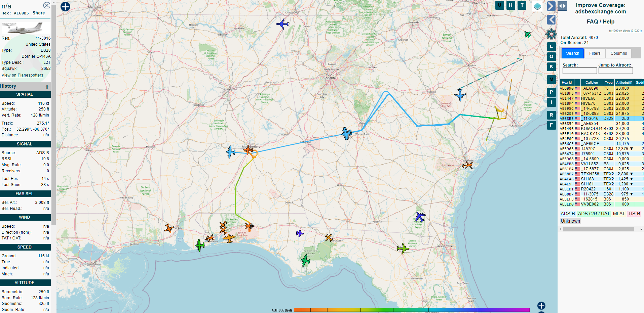Select the orange aircraft at Savannah
Image resolution: width=644 pixels, height=313 pixels.
pyautogui.click(x=467, y=165)
